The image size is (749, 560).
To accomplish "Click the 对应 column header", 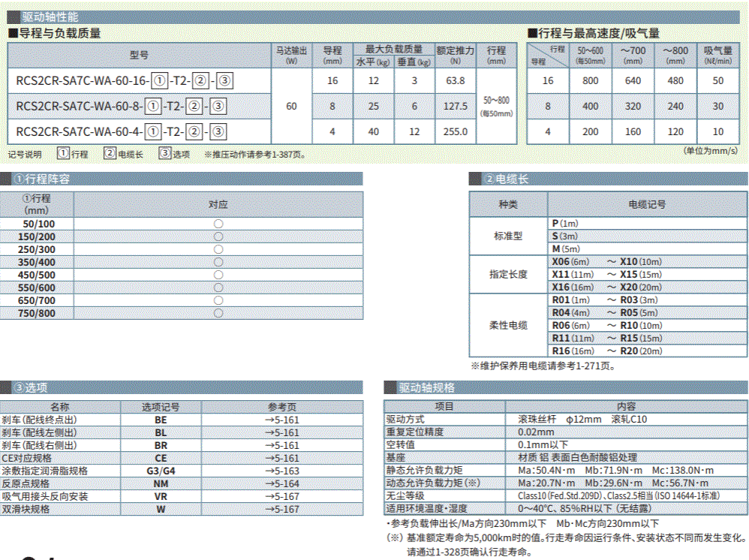I will tap(218, 204).
